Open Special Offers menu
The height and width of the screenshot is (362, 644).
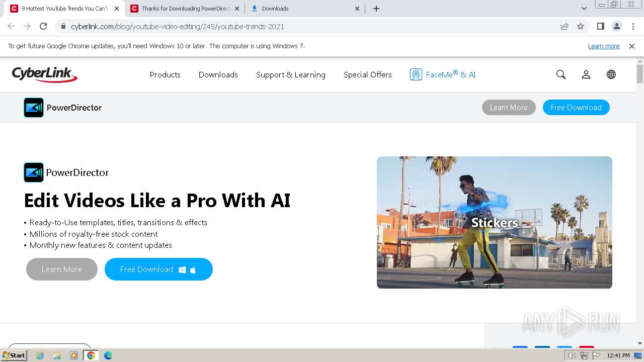coord(368,74)
